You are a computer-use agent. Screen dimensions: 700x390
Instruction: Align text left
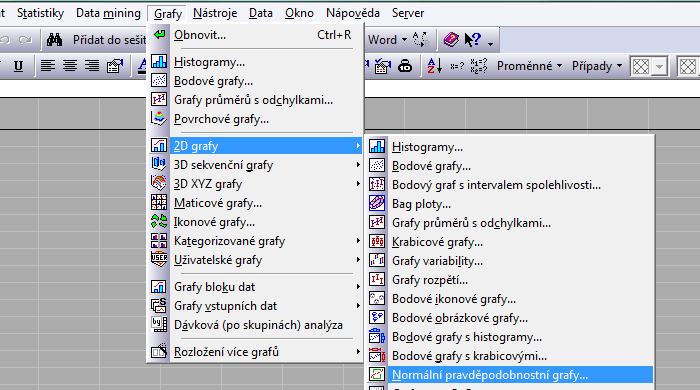pos(48,66)
